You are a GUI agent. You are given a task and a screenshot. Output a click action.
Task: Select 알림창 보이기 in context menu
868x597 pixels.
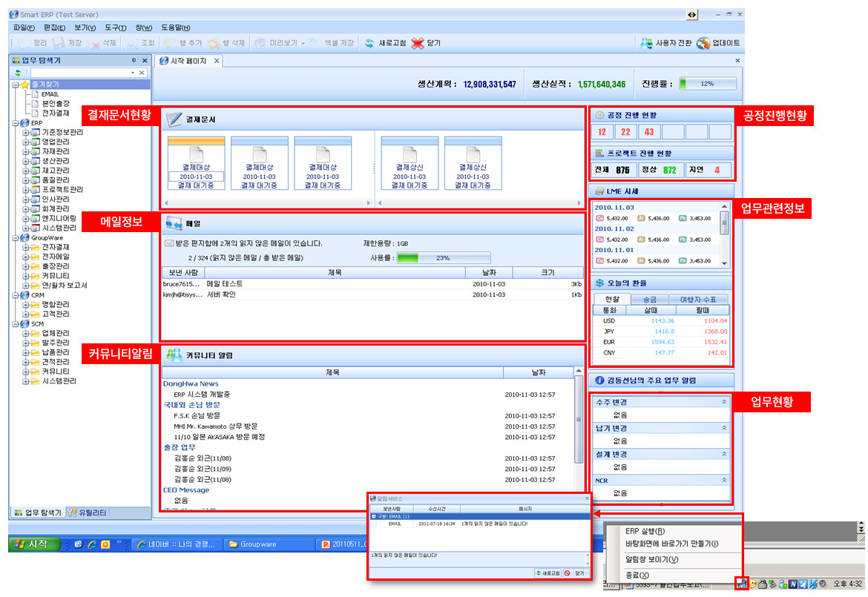coord(651,559)
